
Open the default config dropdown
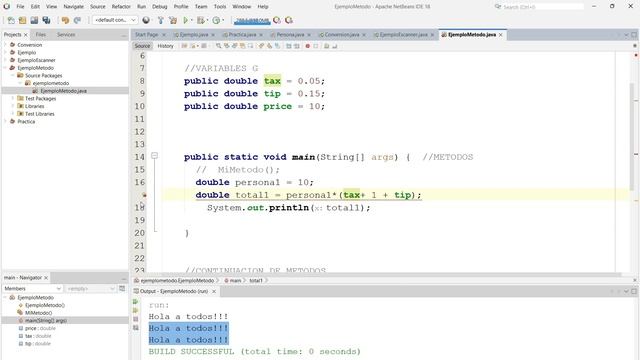(x=115, y=20)
